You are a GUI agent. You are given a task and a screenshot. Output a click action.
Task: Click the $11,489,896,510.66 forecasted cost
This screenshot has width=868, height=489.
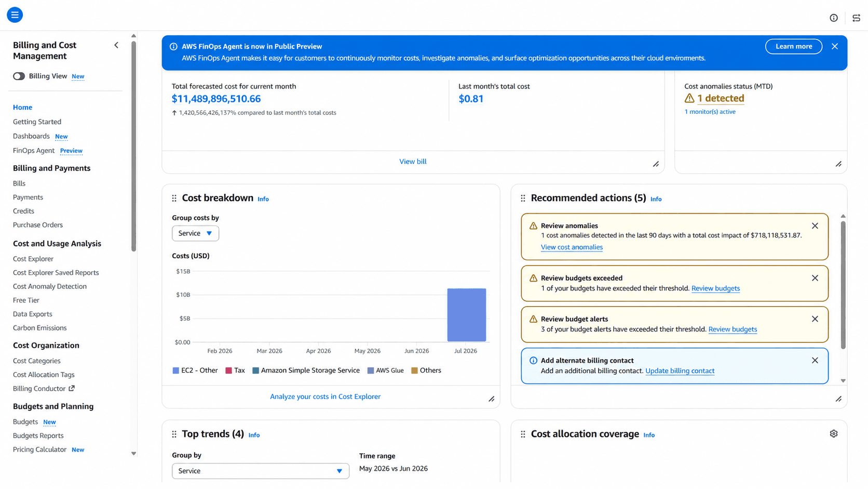[x=216, y=99]
